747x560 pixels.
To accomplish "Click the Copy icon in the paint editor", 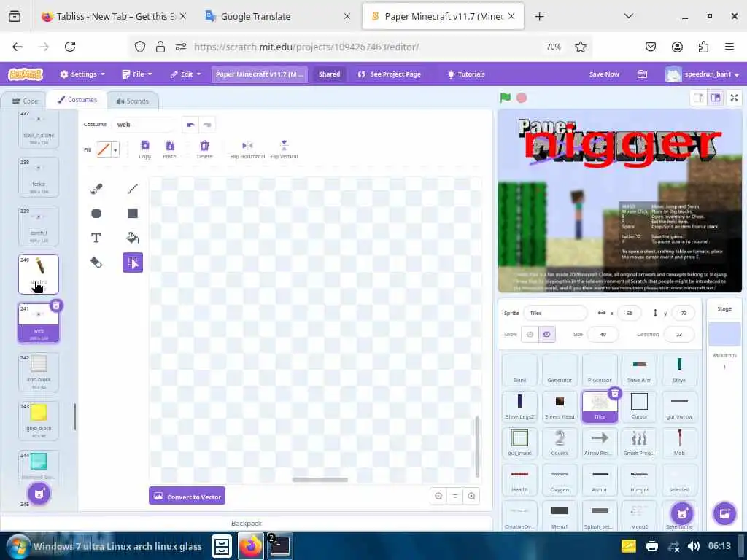I will point(145,149).
